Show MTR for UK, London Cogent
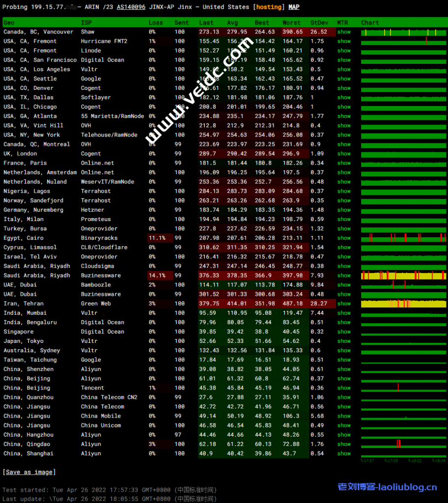 tap(344, 154)
